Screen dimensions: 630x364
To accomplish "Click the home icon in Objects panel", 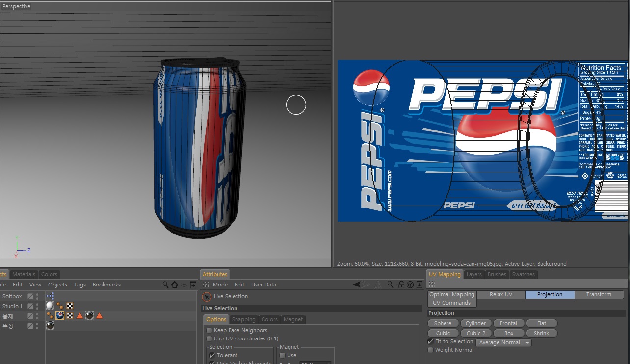I will point(174,285).
